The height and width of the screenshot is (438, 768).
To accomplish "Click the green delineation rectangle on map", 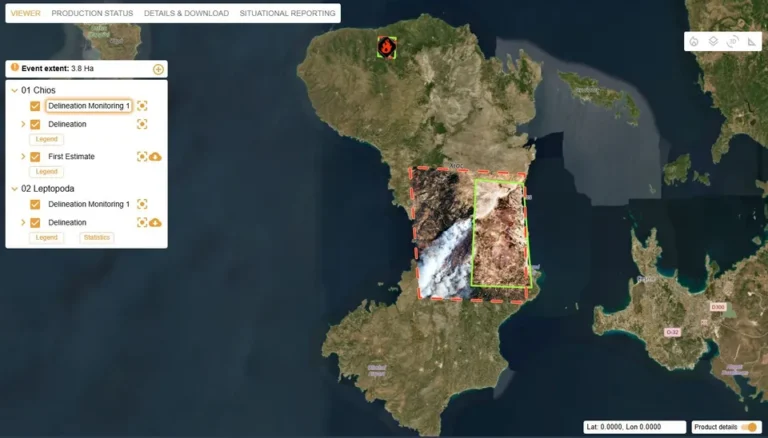I will coord(501,233).
